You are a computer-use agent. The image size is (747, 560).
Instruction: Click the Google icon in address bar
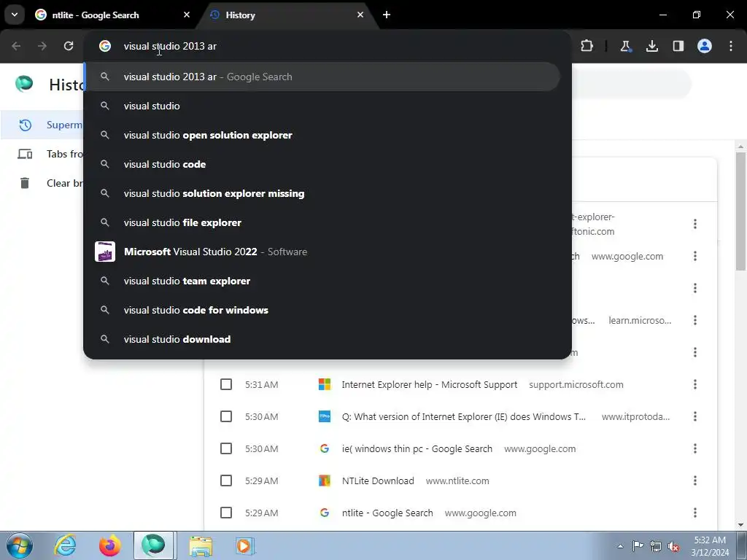[x=105, y=46]
